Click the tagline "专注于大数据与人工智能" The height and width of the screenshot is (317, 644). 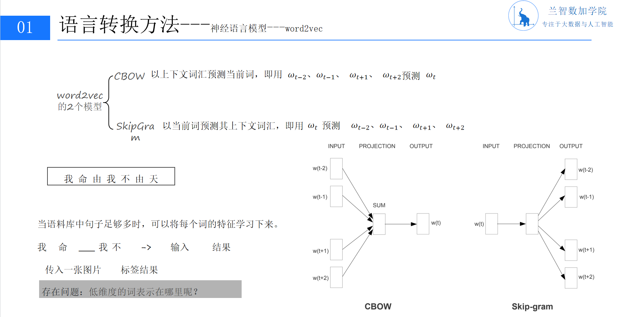tap(577, 24)
